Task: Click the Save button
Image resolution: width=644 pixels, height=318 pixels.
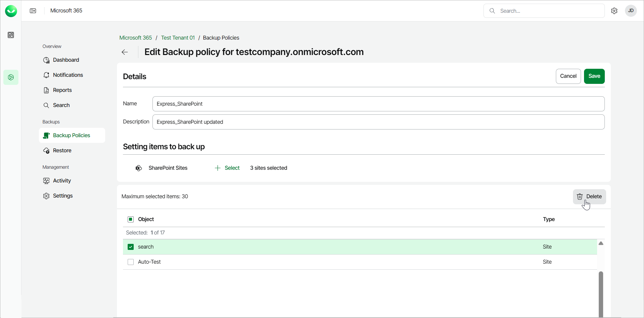Action: 594,76
